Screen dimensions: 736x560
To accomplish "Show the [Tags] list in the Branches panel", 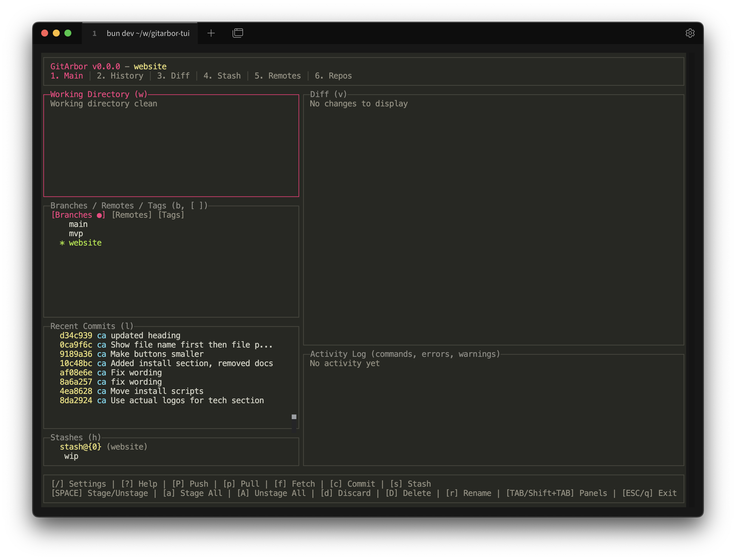I will point(171,215).
